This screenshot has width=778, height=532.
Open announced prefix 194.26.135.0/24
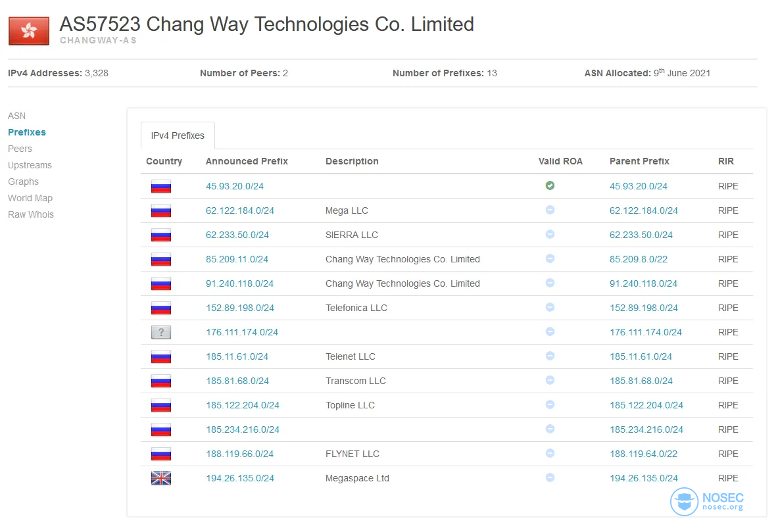click(x=240, y=478)
